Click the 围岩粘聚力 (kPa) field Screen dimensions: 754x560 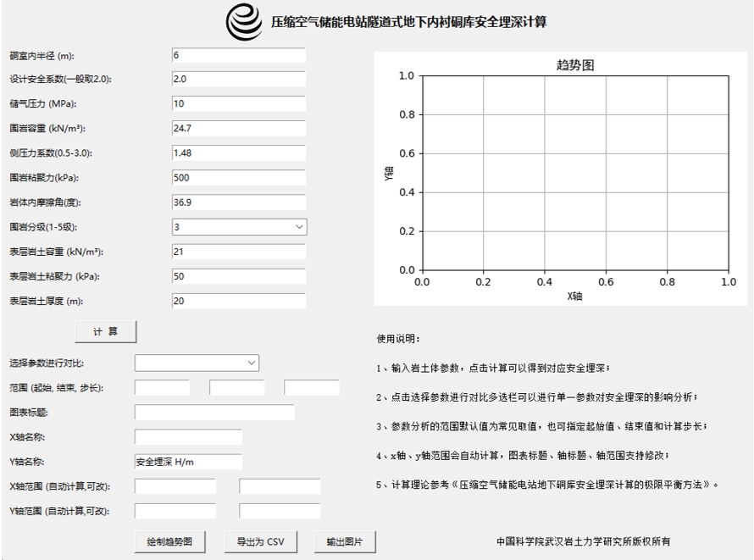coord(237,178)
